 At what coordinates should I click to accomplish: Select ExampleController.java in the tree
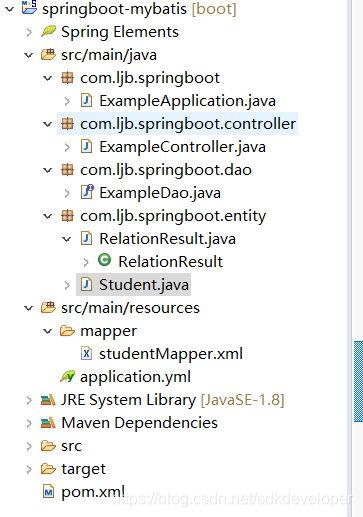click(x=183, y=147)
